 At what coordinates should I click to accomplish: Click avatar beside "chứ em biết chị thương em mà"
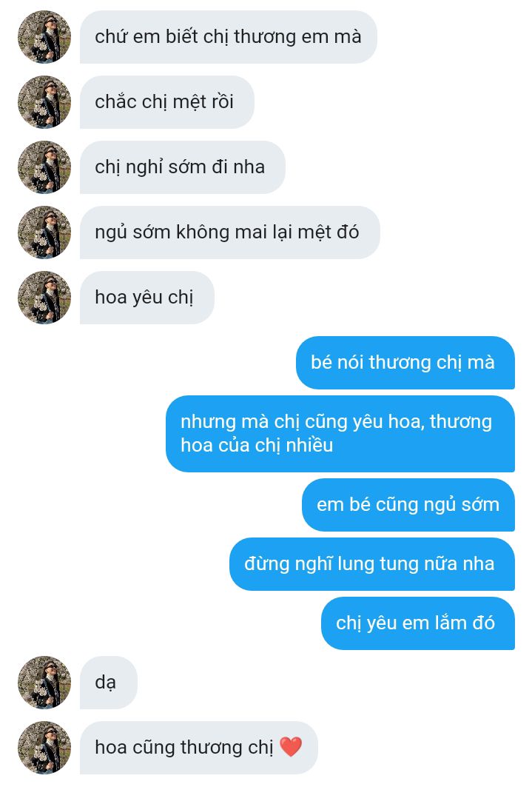click(x=44, y=37)
